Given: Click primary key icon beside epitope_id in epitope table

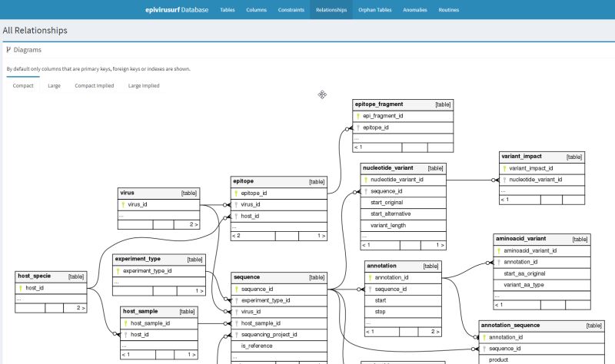Looking at the screenshot, I should [x=236, y=194].
